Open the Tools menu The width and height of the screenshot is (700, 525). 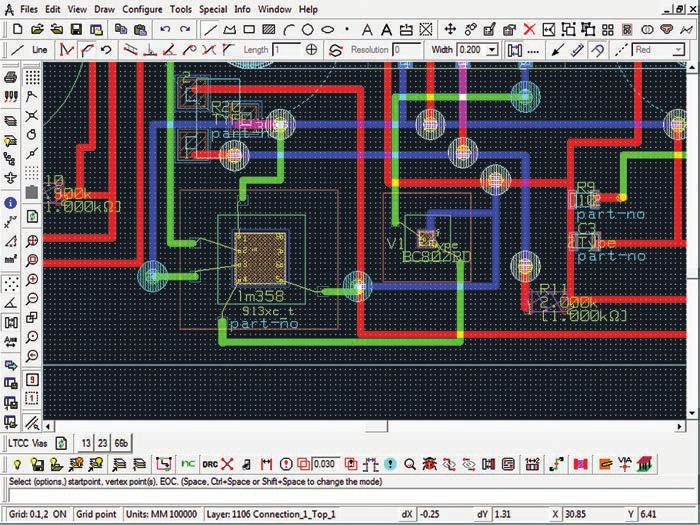181,9
